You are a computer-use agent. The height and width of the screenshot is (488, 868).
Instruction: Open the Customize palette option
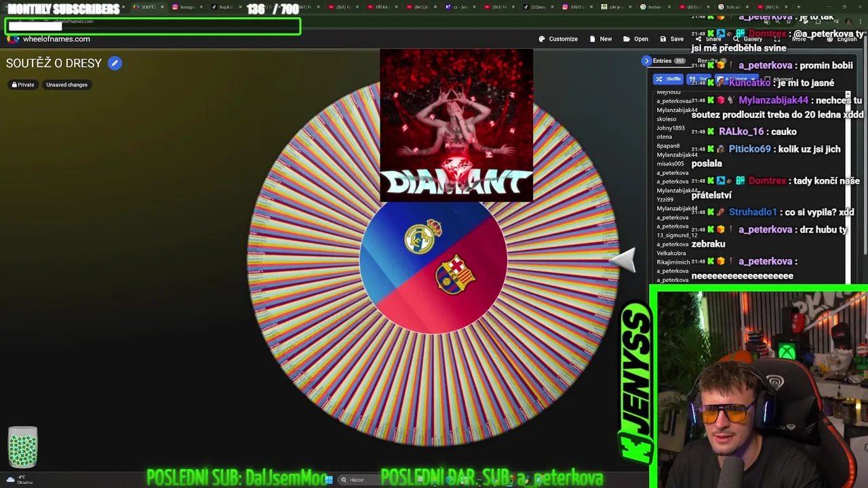[x=558, y=39]
